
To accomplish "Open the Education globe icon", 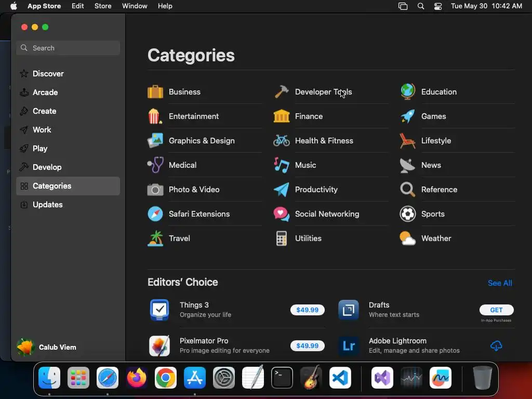I will point(408,91).
